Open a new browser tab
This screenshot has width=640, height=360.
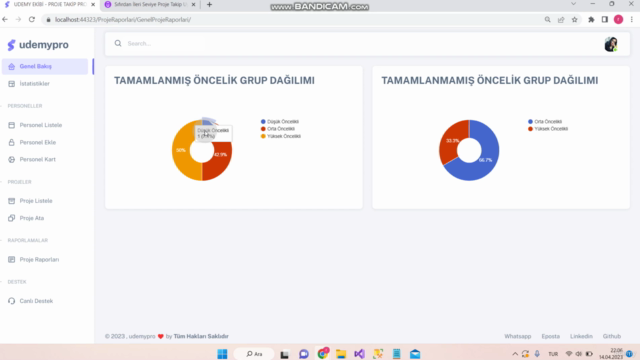pos(209,4)
